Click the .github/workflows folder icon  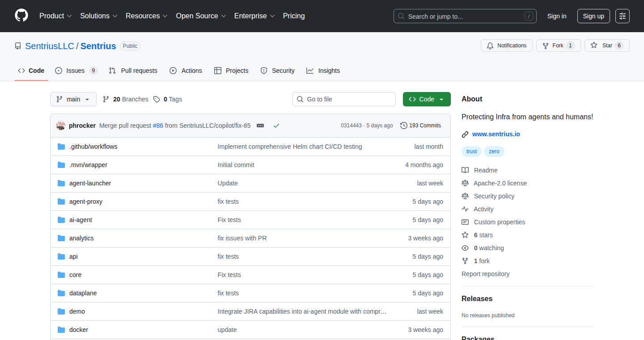pyautogui.click(x=61, y=147)
